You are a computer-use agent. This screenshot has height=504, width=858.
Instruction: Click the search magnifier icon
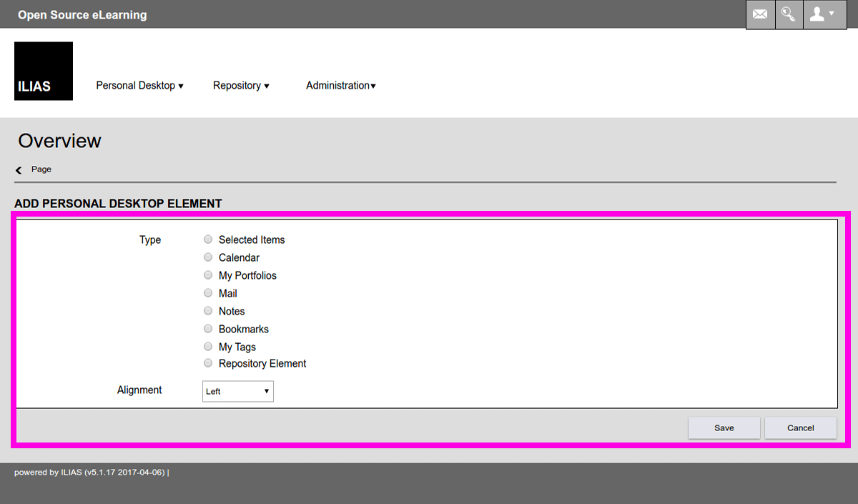coord(788,14)
